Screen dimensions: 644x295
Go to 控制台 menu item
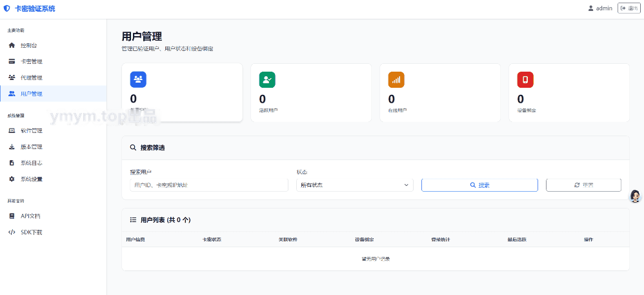(x=54, y=46)
